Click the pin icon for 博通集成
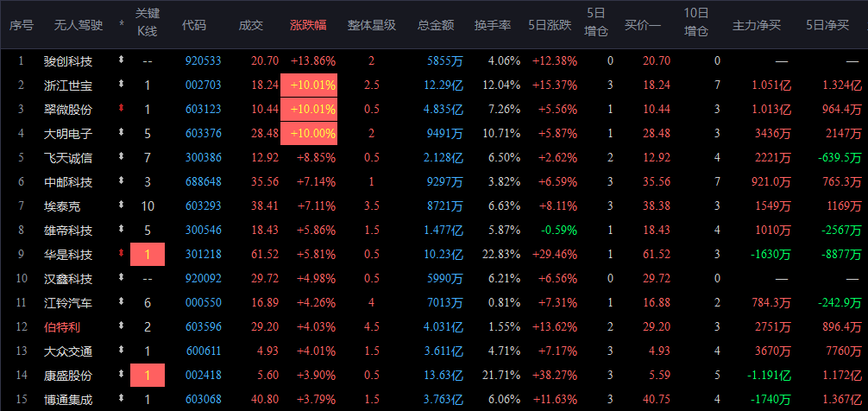The image size is (868, 411). (122, 399)
